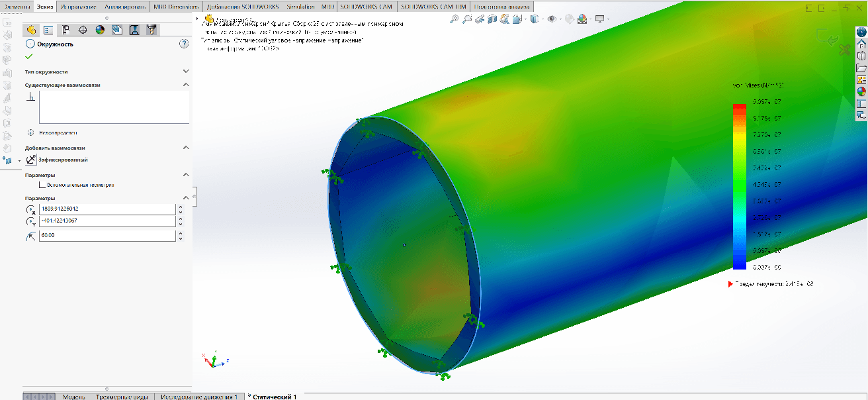Screen dimensions: 868x400
Task: Open the Исследование движения 1 tab
Action: pyautogui.click(x=199, y=397)
